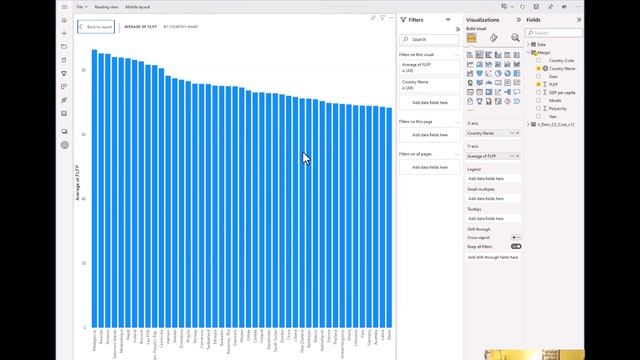Open options for filters on this visual
The width and height of the screenshot is (640, 360).
457,54
